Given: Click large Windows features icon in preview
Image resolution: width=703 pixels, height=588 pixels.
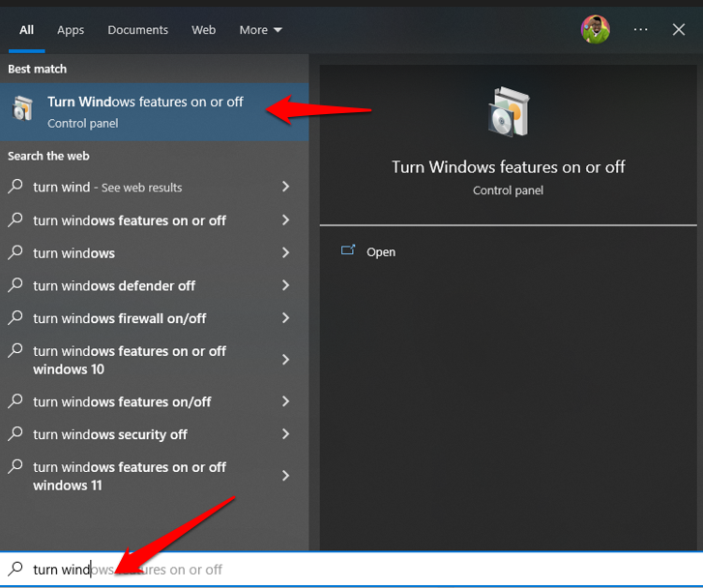Looking at the screenshot, I should tap(509, 111).
